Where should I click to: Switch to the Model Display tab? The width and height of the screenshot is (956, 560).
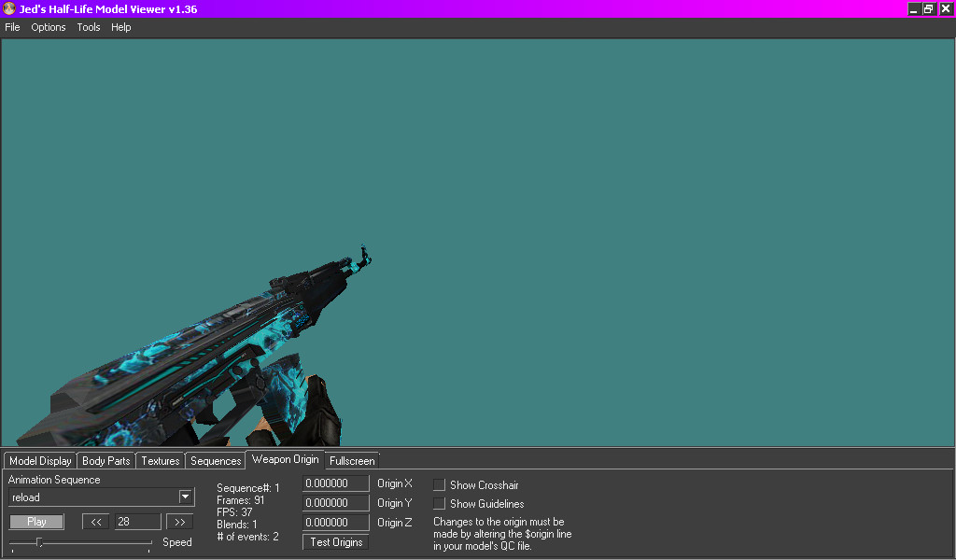pos(39,460)
